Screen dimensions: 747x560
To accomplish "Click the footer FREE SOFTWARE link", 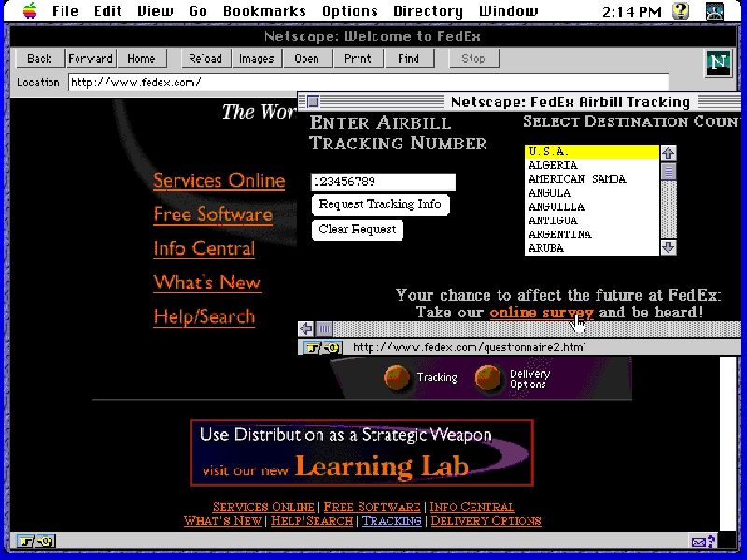I will (x=372, y=507).
